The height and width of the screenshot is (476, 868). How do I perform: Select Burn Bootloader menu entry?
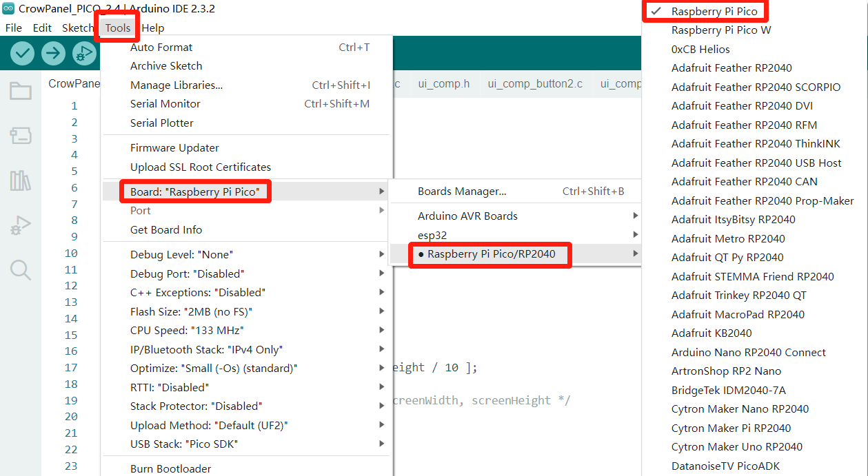(x=248, y=469)
